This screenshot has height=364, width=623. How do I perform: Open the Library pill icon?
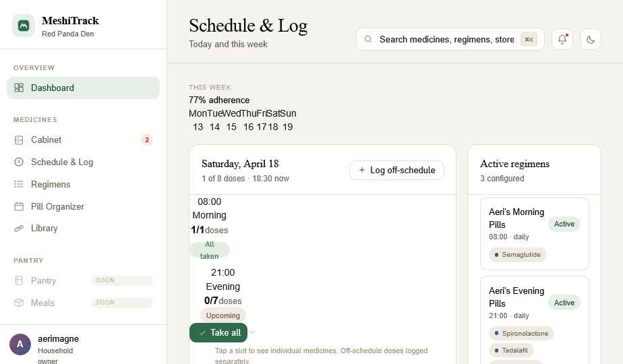tap(19, 229)
